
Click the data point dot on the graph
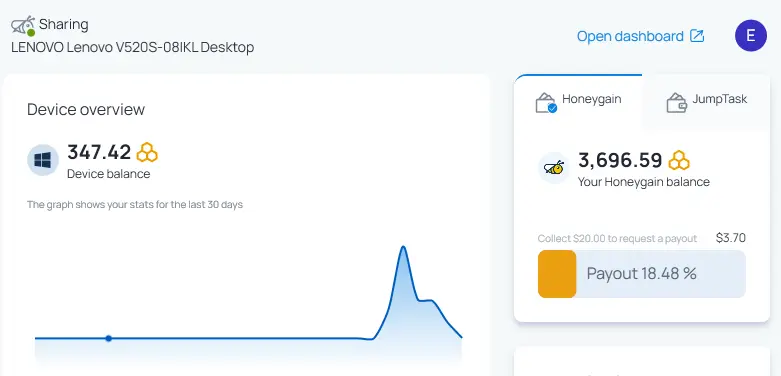[x=109, y=339]
